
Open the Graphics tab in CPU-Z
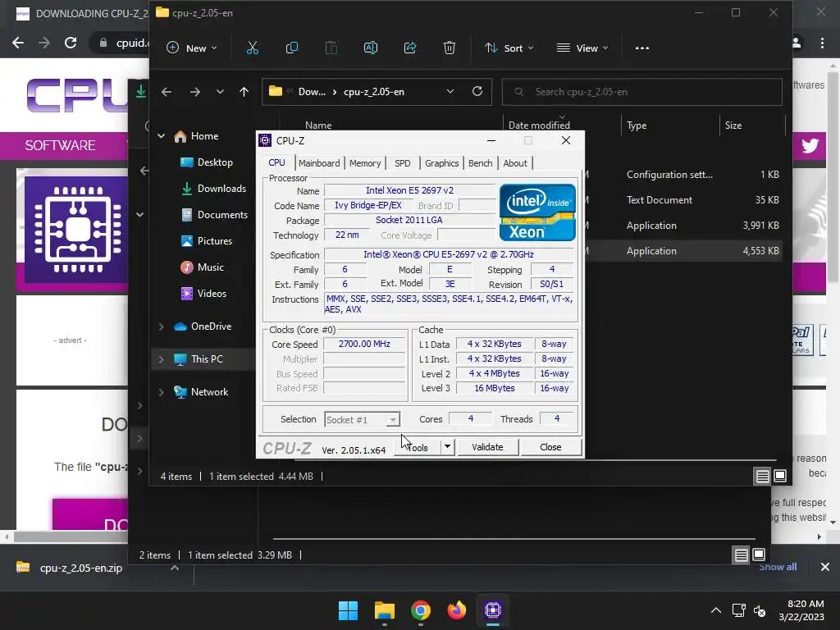[x=441, y=163]
